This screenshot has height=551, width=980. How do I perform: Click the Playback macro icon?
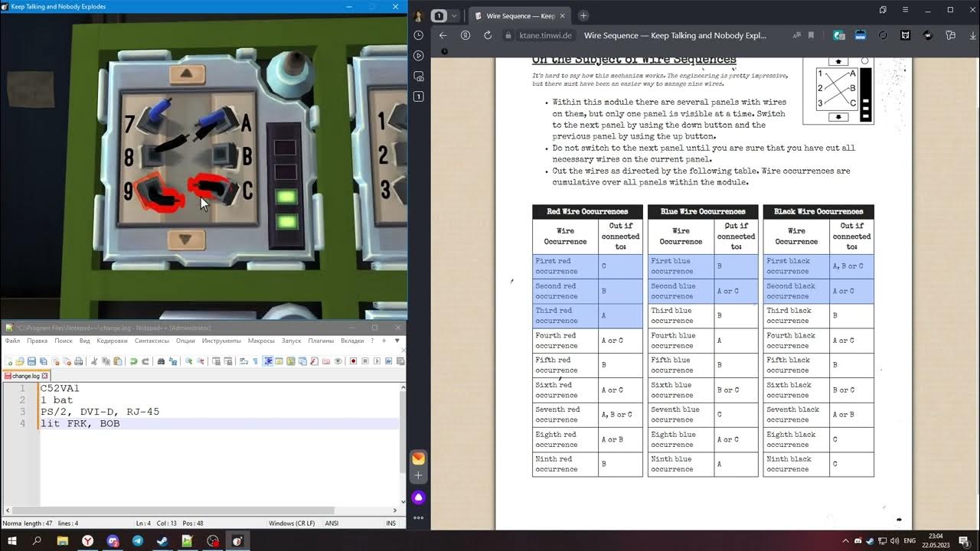pyautogui.click(x=377, y=361)
